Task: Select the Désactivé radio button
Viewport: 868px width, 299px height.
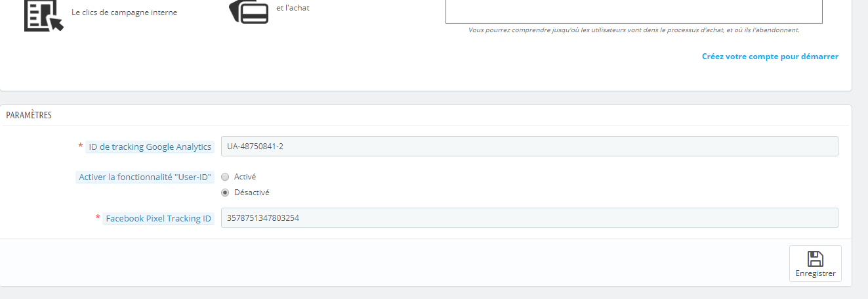Action: (225, 193)
